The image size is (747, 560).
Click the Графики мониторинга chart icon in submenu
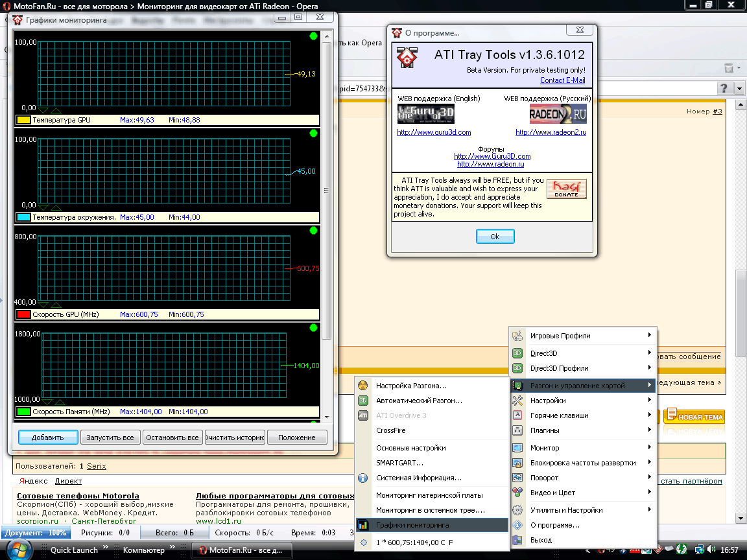point(363,525)
